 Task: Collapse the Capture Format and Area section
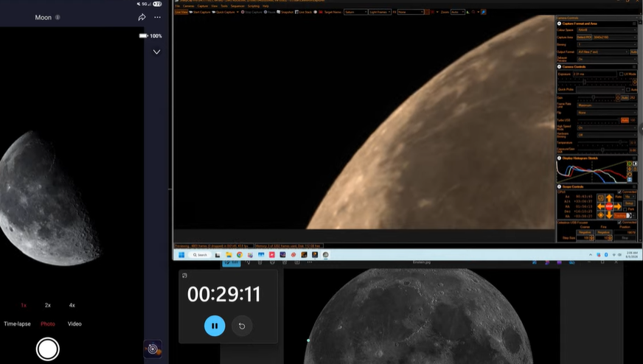coord(560,24)
